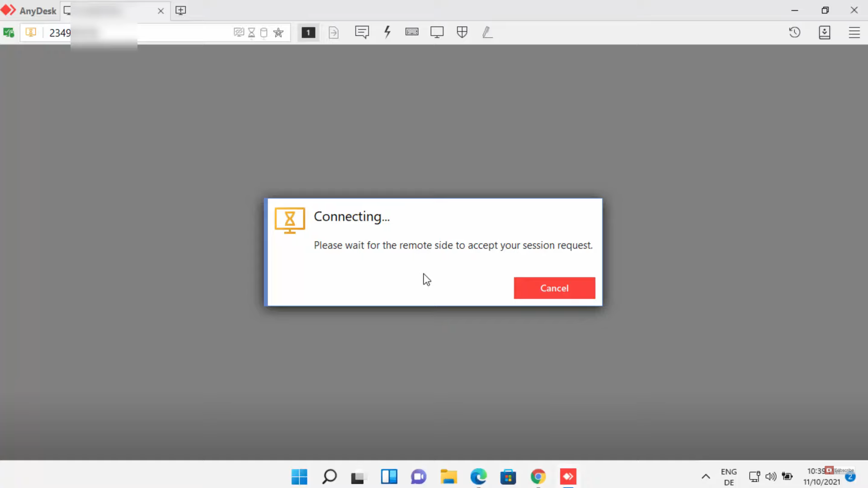Open the hamburger main menu

pos(854,33)
